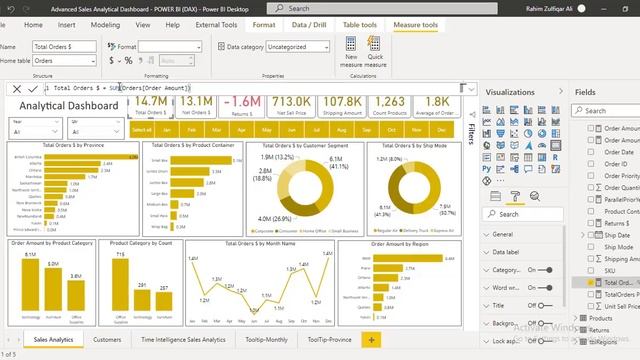Tick the SKU field checkbox
The image size is (640, 360).
[x=591, y=271]
